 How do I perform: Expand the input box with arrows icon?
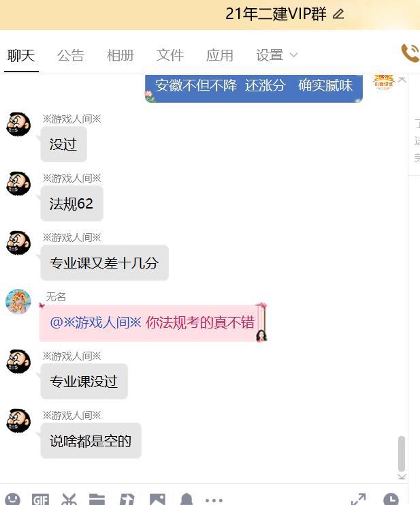pyautogui.click(x=358, y=500)
